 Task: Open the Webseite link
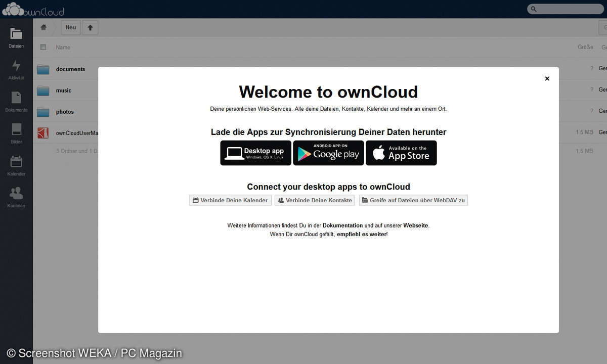tap(416, 225)
